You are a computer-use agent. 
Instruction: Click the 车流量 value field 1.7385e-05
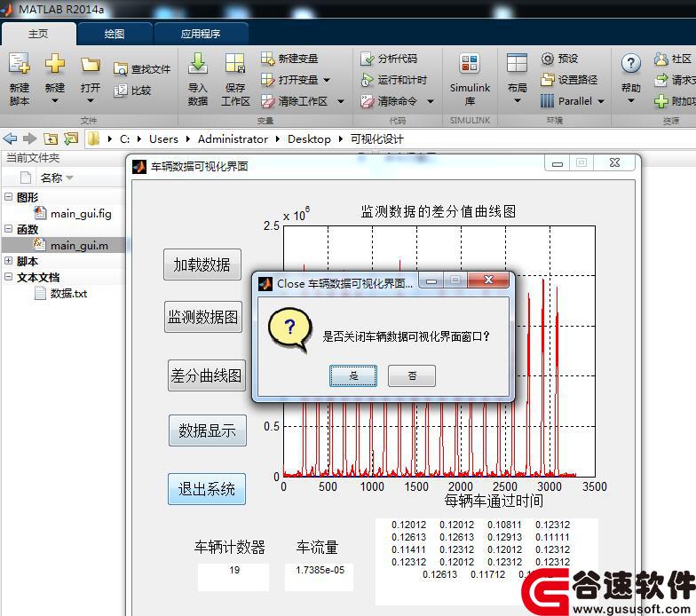pos(320,577)
